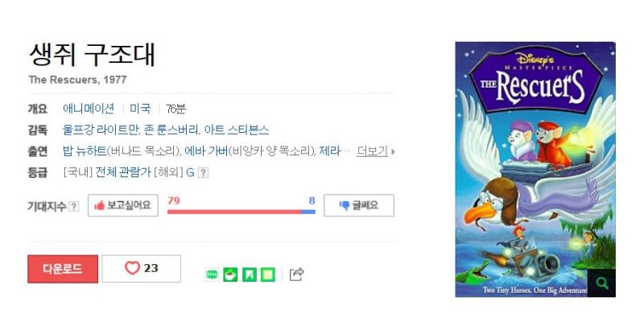This screenshot has height=322, width=644.
Task: Click the magnifier icon on the poster
Action: coord(601,283)
